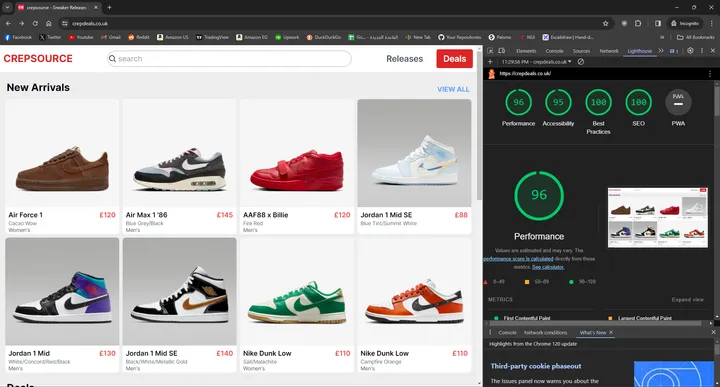Open the Youtube bookmark
Screen dimensions: 720x387
coord(81,37)
